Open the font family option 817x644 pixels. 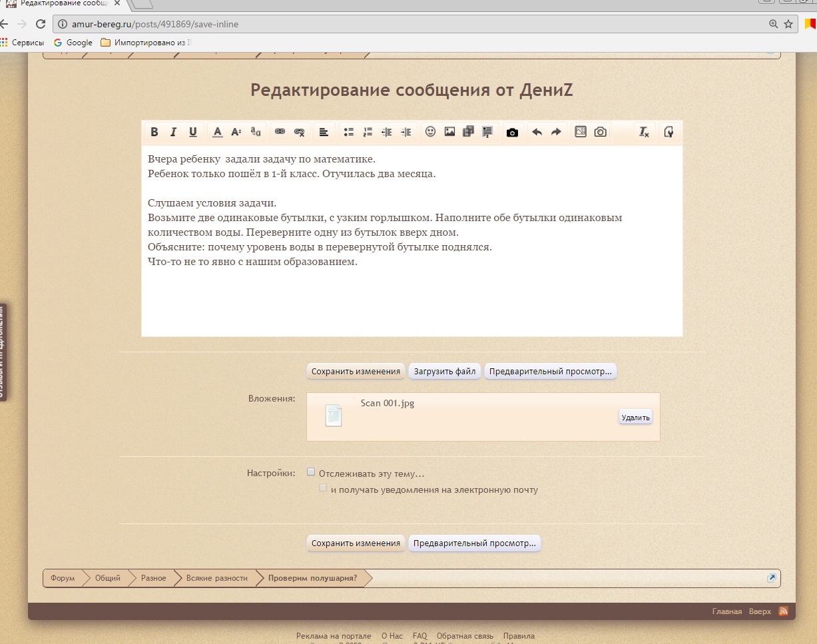click(256, 132)
